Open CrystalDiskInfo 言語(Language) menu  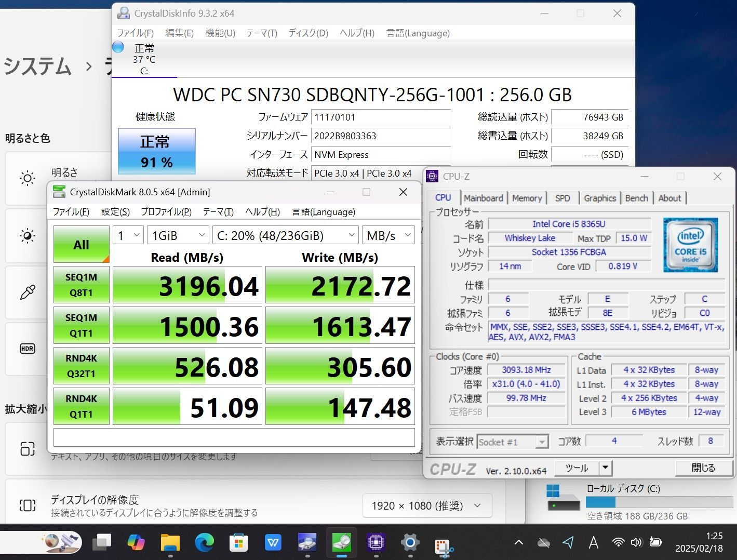coord(418,33)
